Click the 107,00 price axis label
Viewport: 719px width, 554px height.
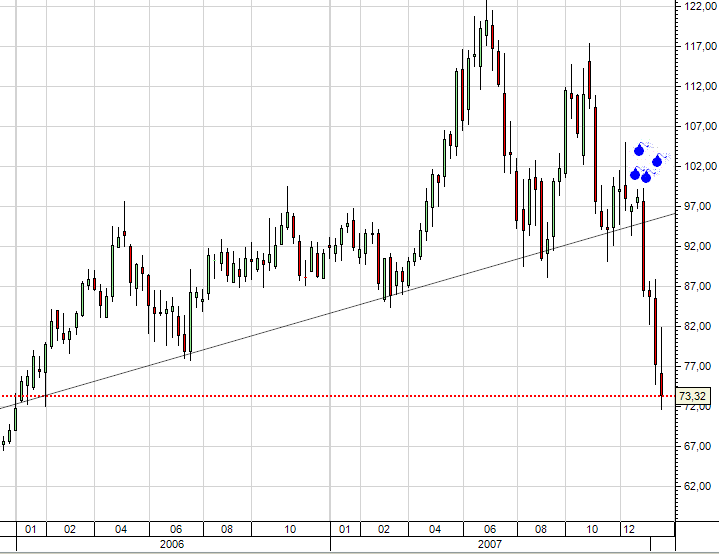[x=701, y=126]
